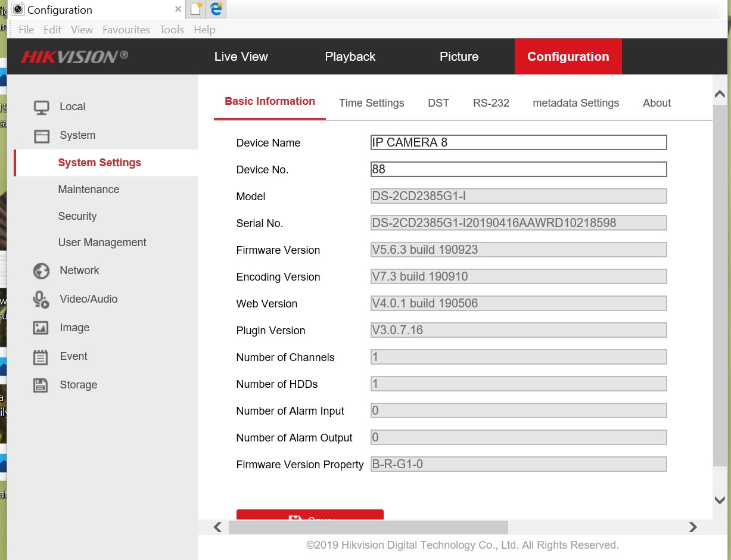Viewport: 731px width, 560px height.
Task: Go to the Live View page
Action: click(241, 57)
